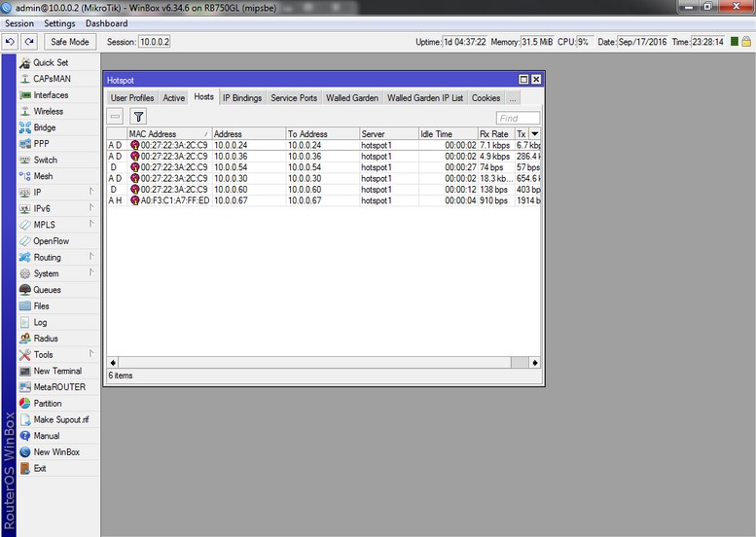Viewport: 756px width, 537px height.
Task: Open CAPsMAN menu icon
Action: 24,79
